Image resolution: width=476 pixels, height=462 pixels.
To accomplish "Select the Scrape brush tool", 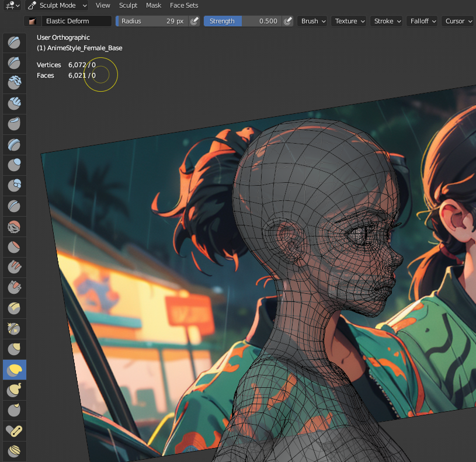I will point(14,287).
